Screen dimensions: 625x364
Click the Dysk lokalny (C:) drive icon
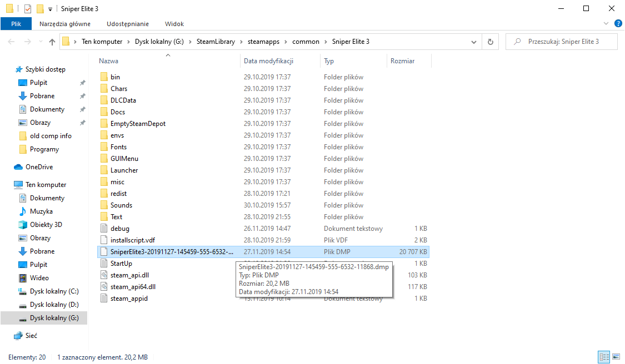23,291
